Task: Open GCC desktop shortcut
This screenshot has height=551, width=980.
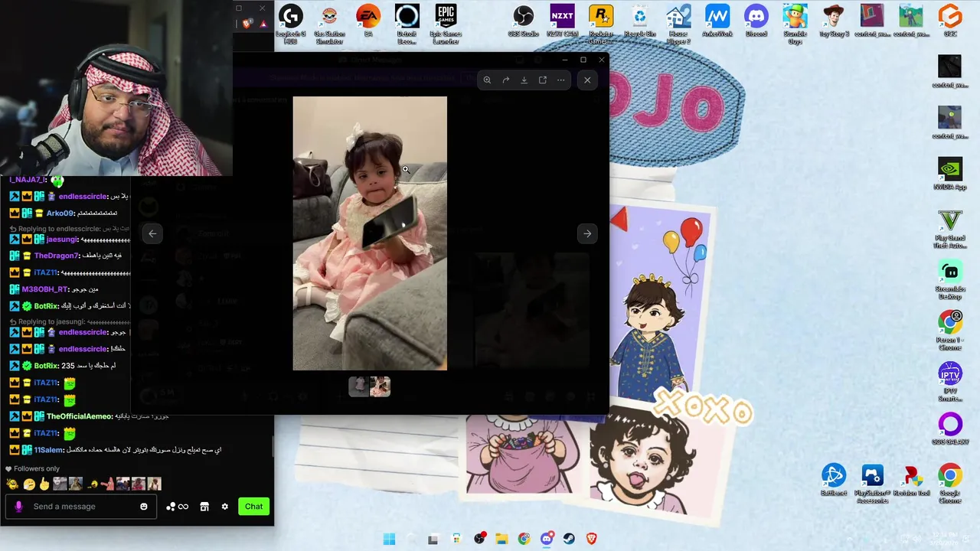Action: tap(950, 21)
